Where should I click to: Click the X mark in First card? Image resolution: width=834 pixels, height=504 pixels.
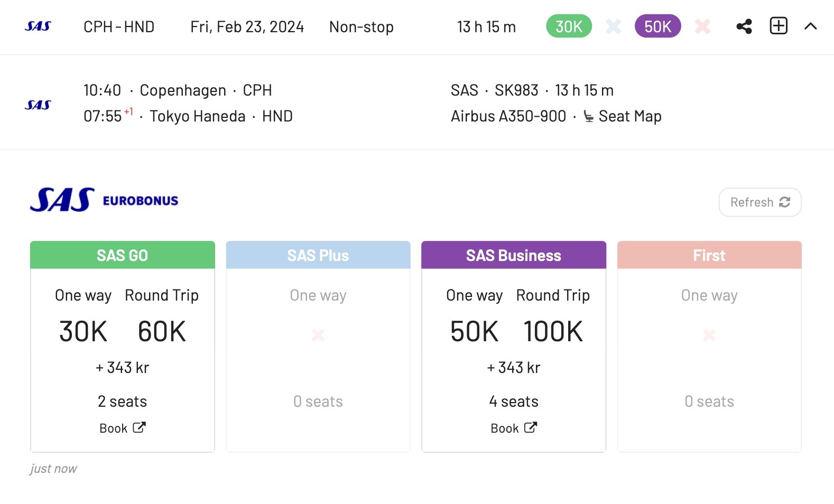pyautogui.click(x=709, y=335)
